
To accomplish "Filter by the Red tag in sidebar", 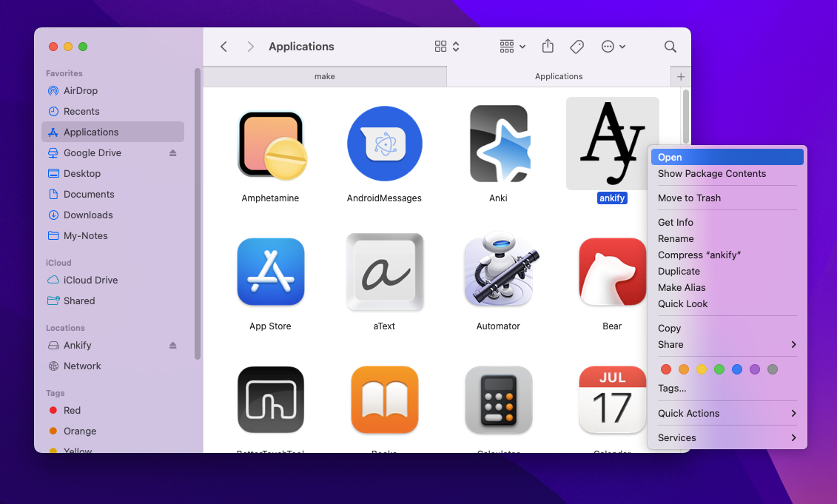I will [112, 411].
